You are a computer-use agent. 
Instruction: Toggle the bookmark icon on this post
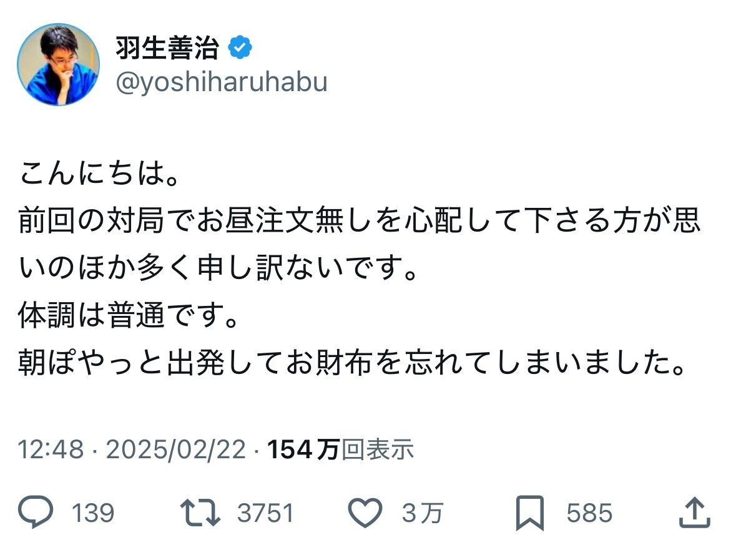[x=530, y=513]
